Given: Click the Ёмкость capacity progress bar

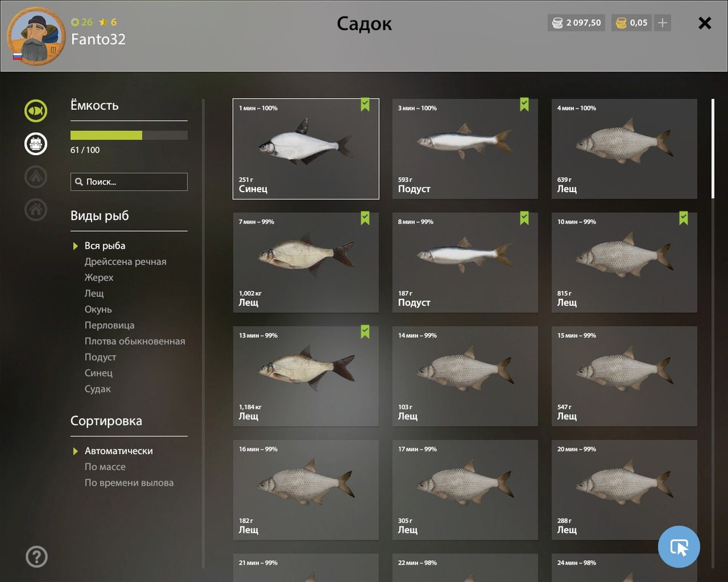Looking at the screenshot, I should [x=129, y=135].
